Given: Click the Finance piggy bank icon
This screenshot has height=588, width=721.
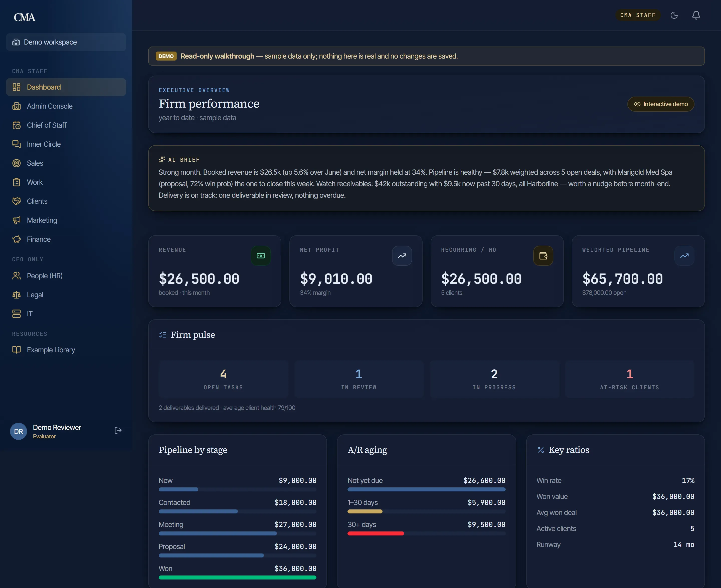Looking at the screenshot, I should [x=16, y=239].
